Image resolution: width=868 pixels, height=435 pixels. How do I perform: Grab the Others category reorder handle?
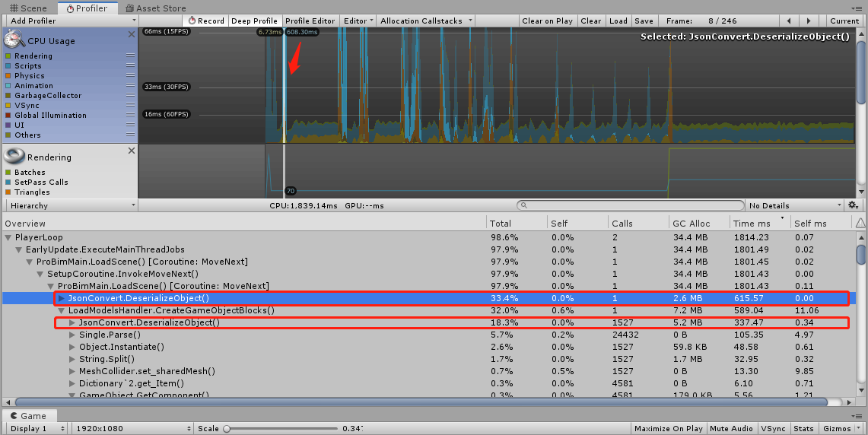(x=130, y=135)
